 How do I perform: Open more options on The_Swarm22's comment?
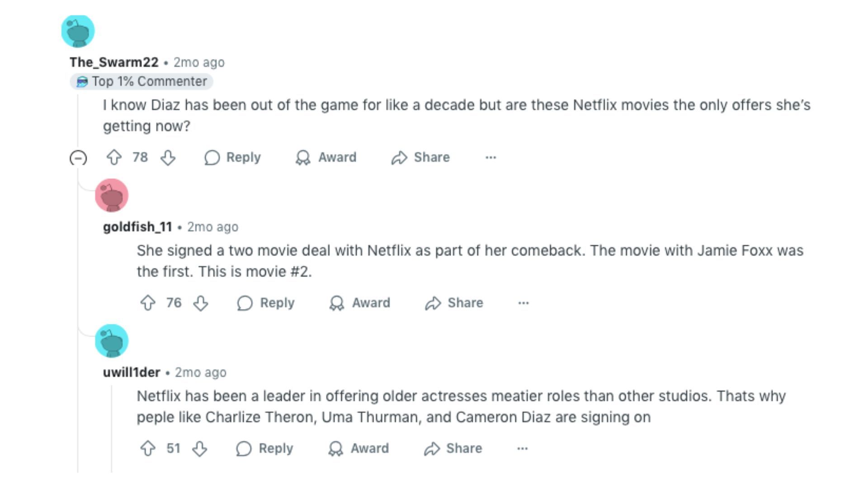491,158
